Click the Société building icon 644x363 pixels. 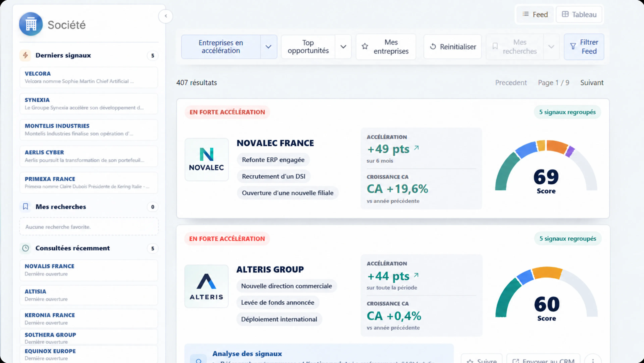coord(31,24)
